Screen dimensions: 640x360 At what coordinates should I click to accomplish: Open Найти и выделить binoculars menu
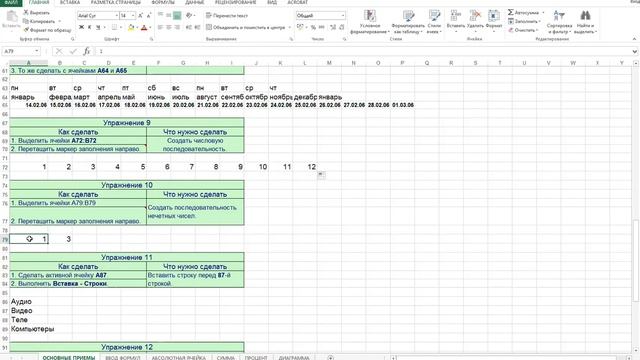pos(585,22)
